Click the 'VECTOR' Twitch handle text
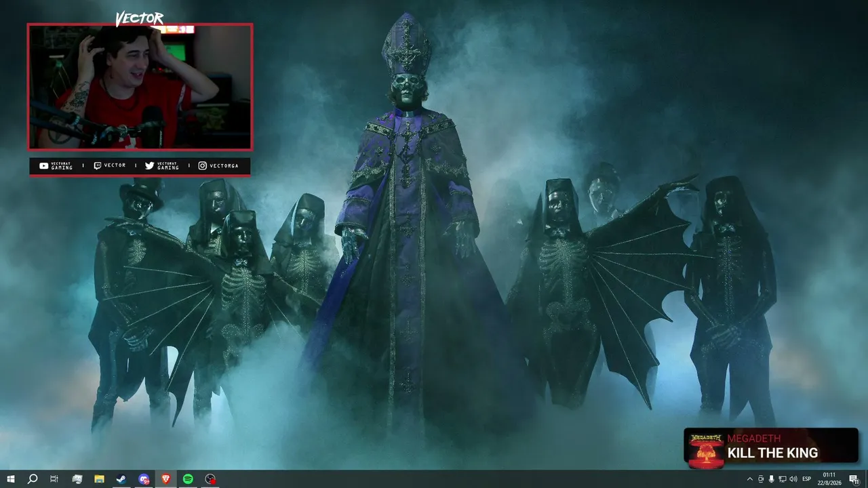 point(115,165)
